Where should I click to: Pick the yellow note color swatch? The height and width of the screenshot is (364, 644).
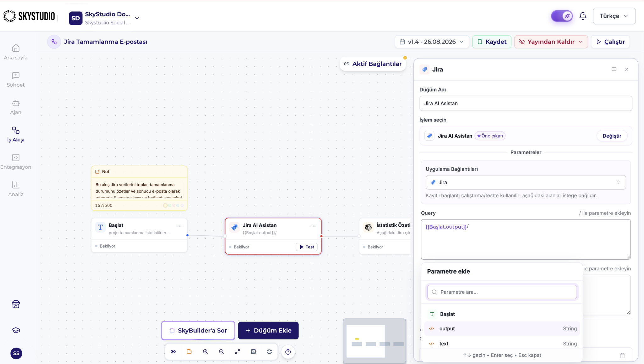(x=165, y=205)
